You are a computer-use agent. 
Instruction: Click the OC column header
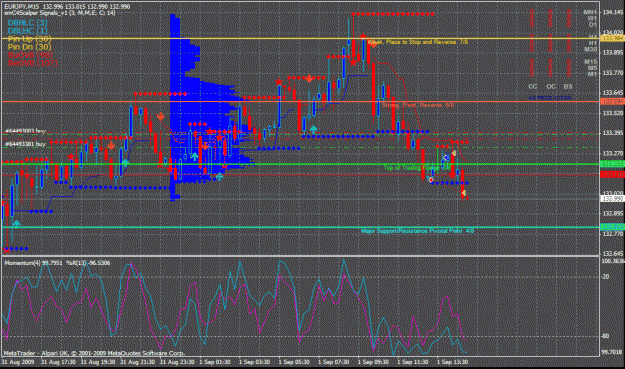(x=551, y=86)
